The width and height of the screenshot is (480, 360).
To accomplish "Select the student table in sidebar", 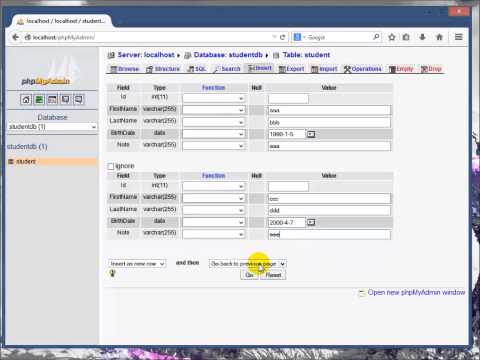I will point(26,161).
